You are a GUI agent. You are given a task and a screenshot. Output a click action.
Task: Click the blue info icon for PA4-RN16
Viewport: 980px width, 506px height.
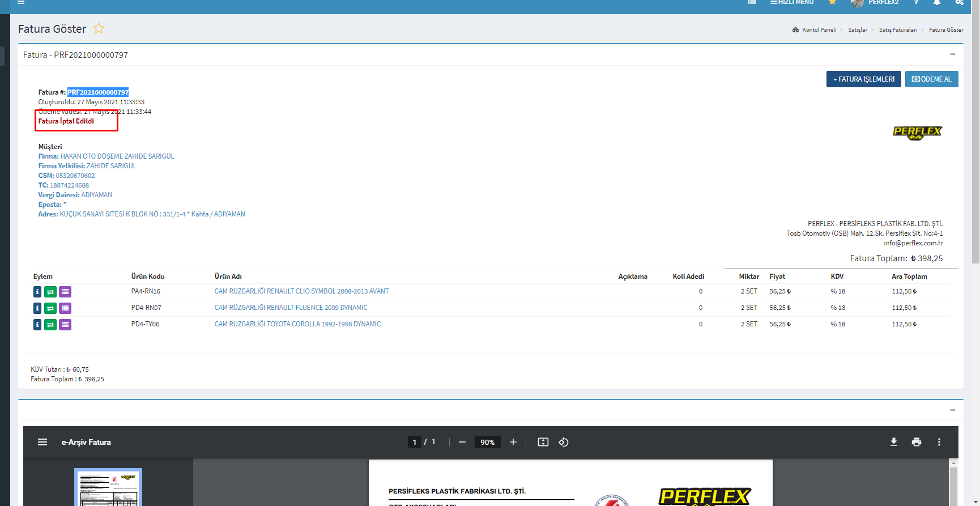[x=37, y=292]
